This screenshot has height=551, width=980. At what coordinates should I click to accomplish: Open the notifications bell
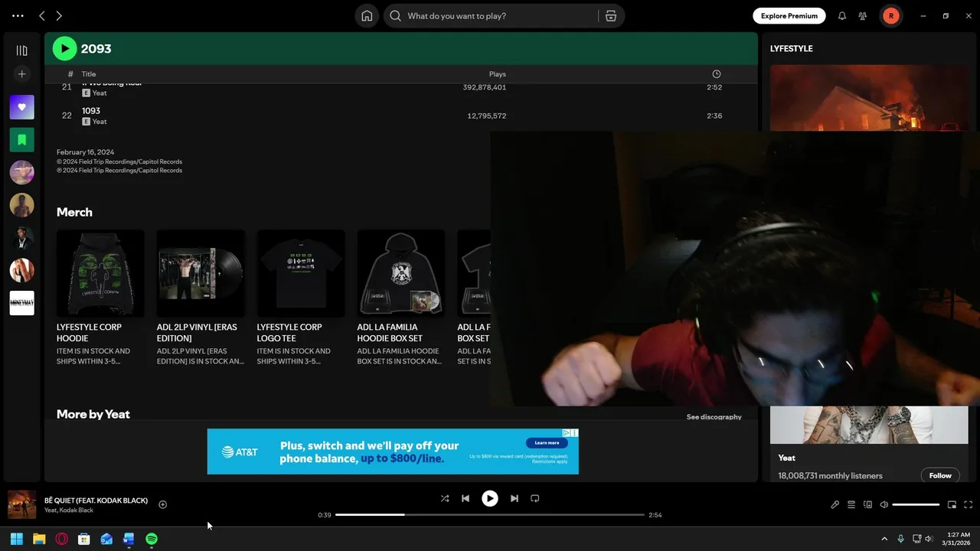(x=842, y=16)
